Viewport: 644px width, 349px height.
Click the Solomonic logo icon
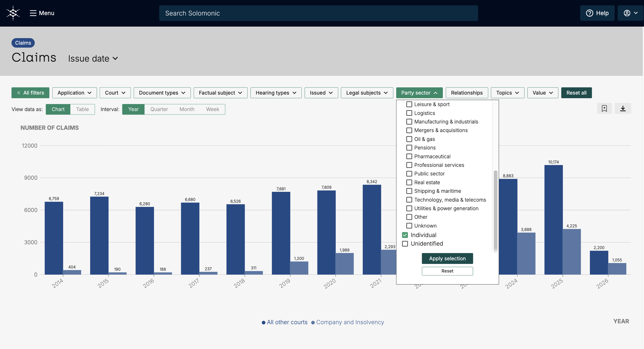(x=13, y=13)
